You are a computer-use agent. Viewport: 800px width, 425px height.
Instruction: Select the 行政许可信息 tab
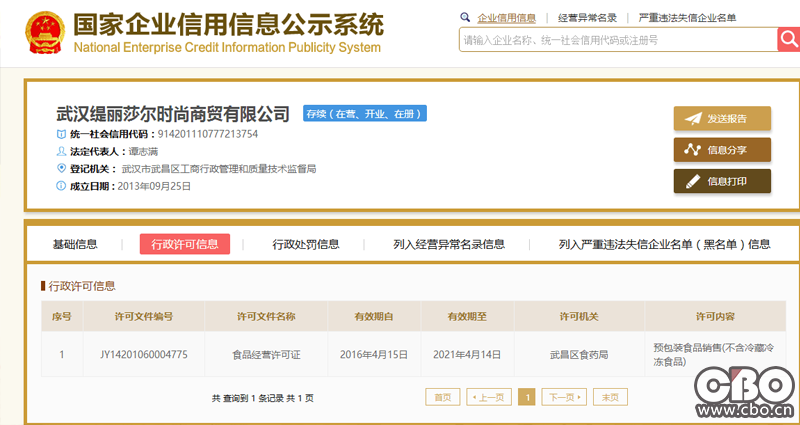(185, 244)
